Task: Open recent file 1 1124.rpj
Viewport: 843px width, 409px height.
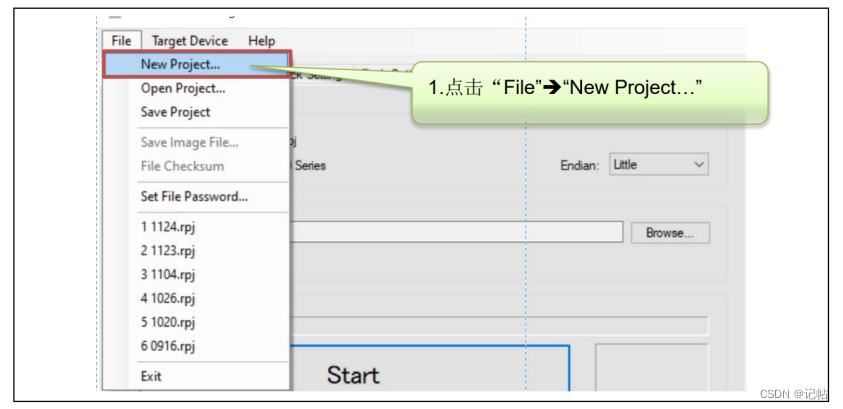Action: (168, 226)
